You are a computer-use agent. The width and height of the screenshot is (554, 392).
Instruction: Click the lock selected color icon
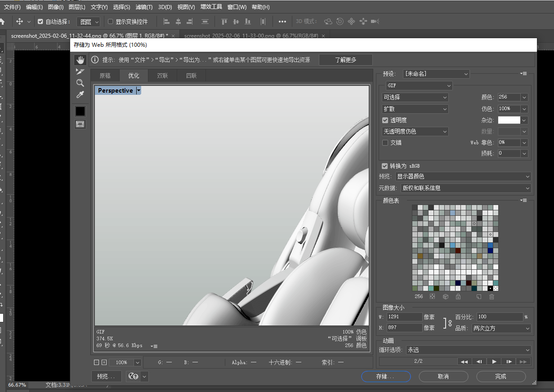458,297
